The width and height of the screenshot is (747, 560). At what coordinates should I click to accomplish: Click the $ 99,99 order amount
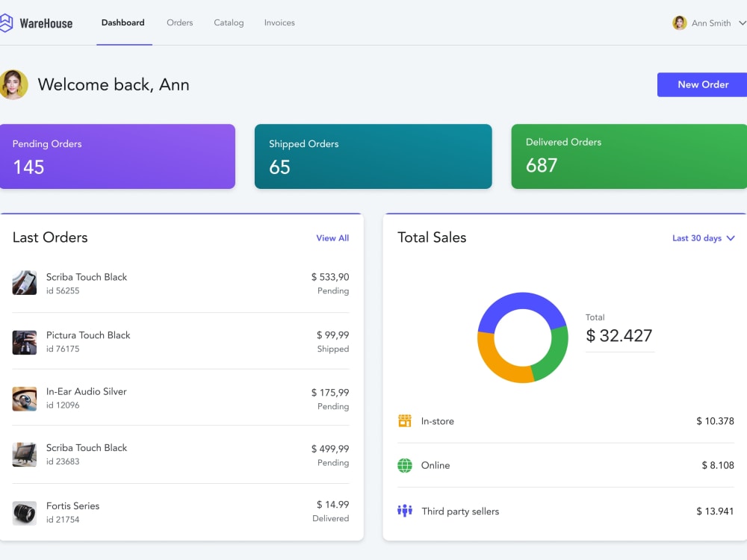pyautogui.click(x=332, y=335)
